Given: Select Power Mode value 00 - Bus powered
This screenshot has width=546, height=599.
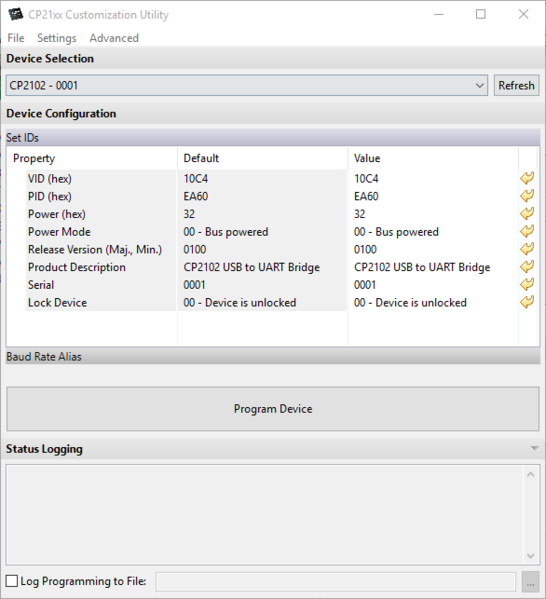Looking at the screenshot, I should tap(433, 232).
